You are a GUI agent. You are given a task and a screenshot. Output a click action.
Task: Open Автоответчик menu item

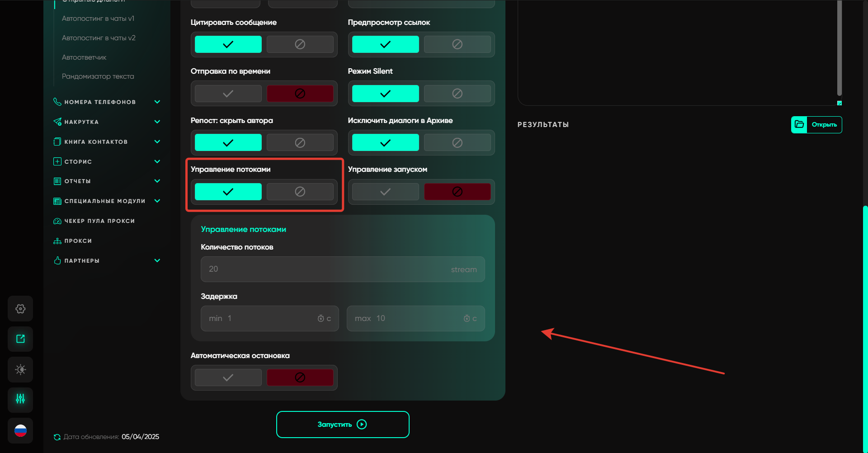click(84, 57)
